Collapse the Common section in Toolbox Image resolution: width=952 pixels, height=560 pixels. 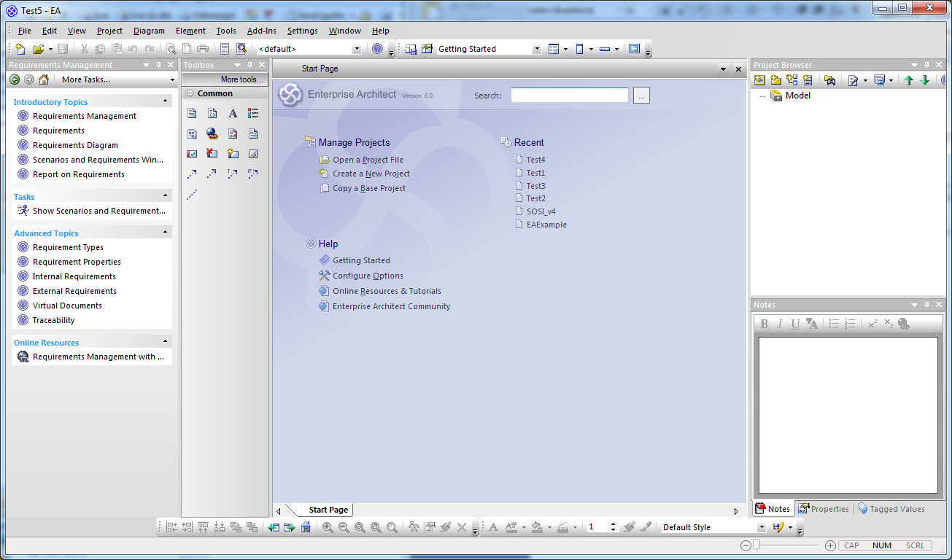[189, 93]
